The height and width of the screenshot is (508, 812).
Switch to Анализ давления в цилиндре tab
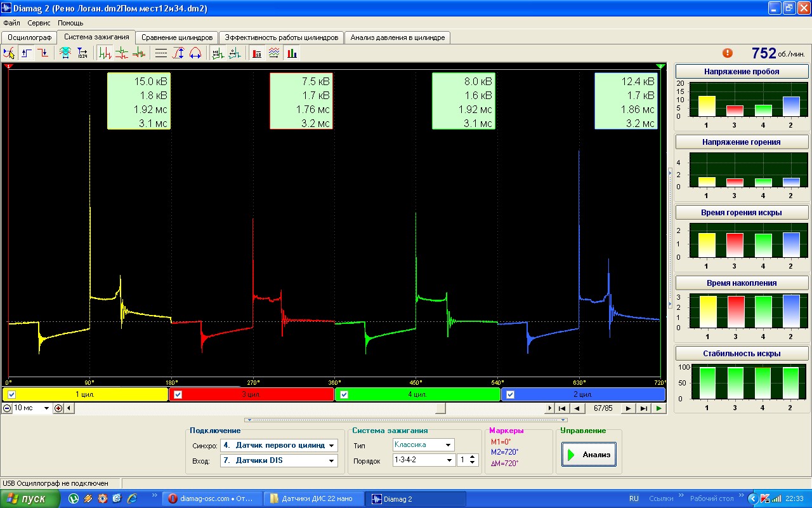[399, 37]
